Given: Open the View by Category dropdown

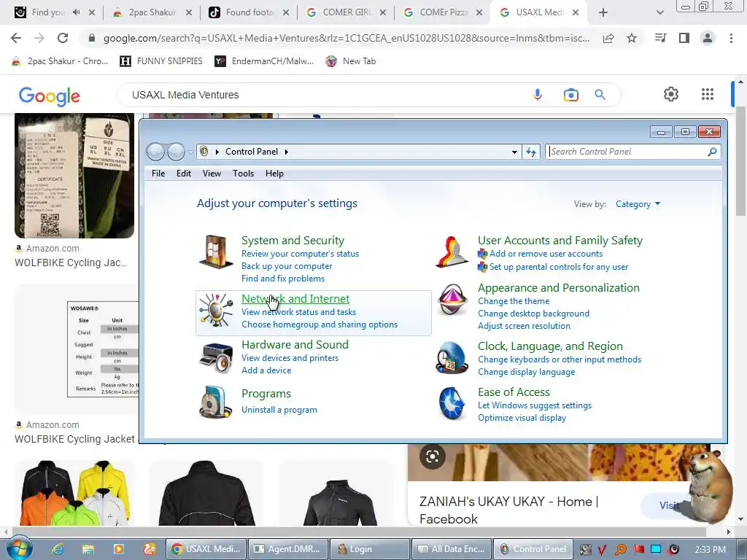Looking at the screenshot, I should [x=638, y=204].
